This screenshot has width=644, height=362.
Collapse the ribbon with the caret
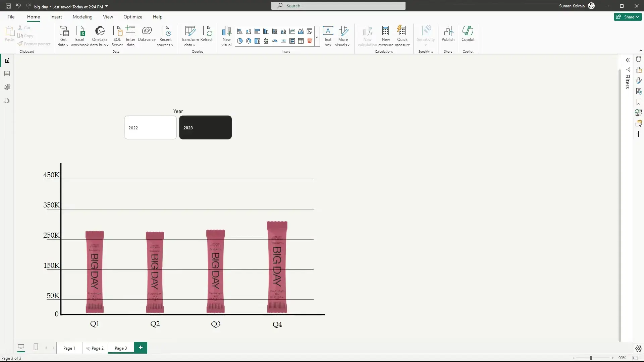(641, 51)
